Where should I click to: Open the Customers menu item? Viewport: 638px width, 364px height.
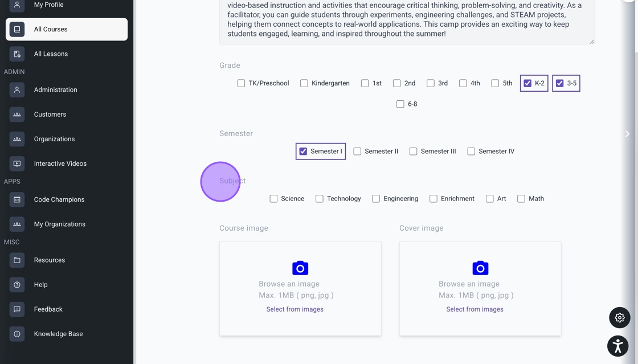coord(50,114)
